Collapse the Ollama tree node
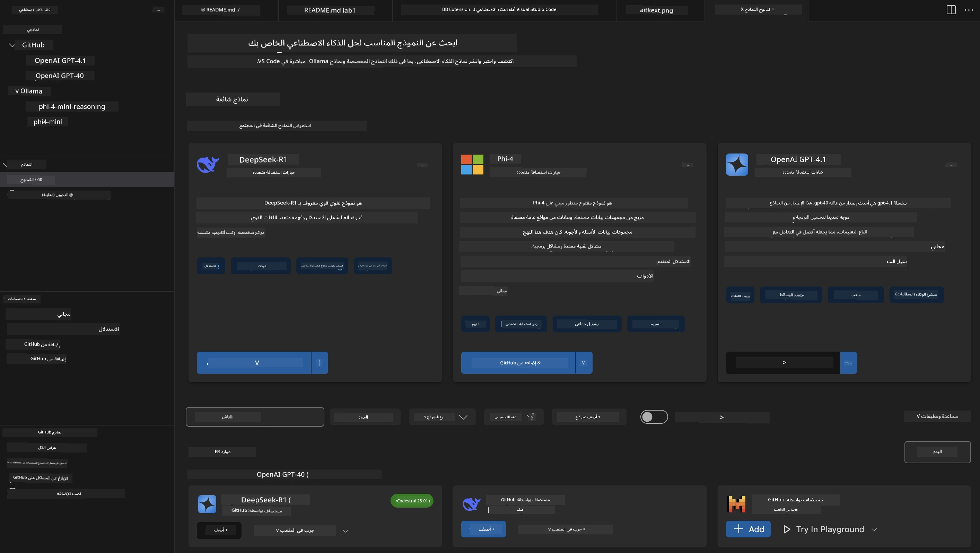 click(17, 91)
